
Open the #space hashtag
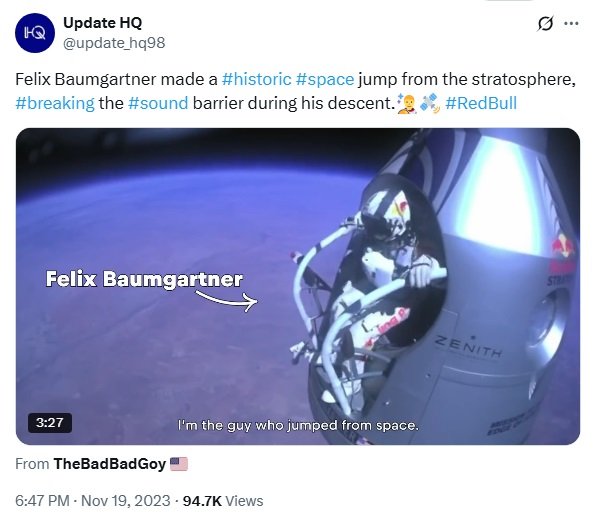pyautogui.click(x=325, y=80)
